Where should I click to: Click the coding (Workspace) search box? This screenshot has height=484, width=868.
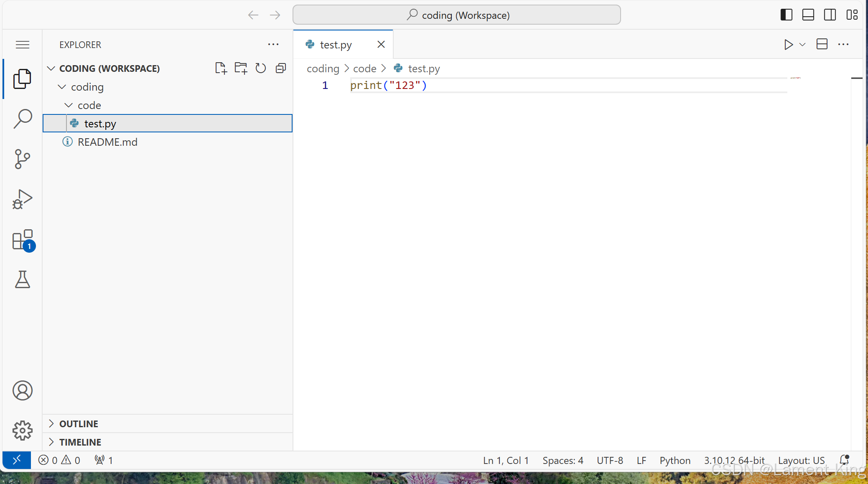pyautogui.click(x=456, y=15)
